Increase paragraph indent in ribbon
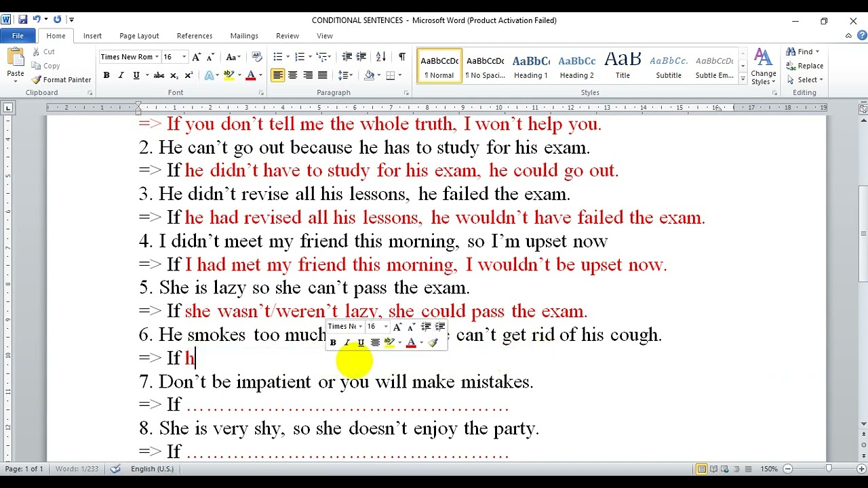This screenshot has width=868, height=488. 361,57
